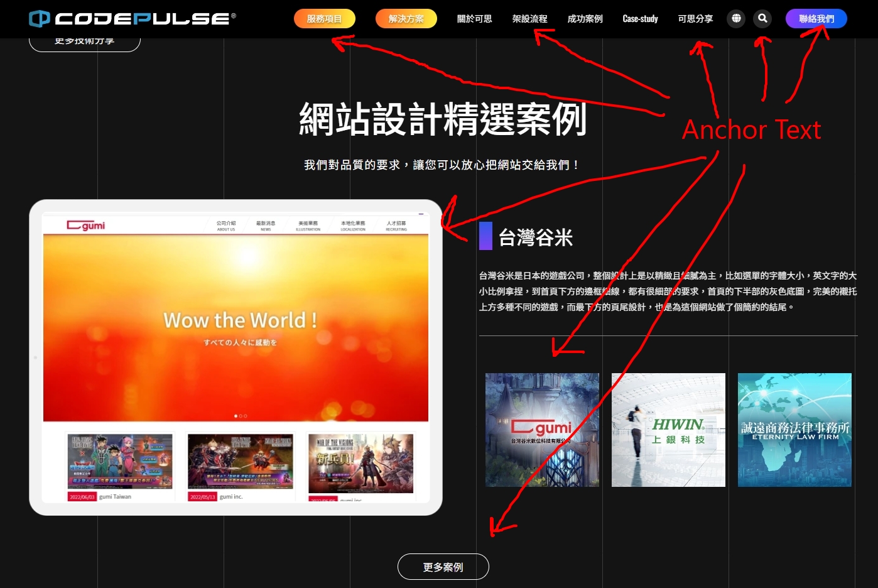Click the Wow the World banner image
878x588 pixels.
[236, 327]
